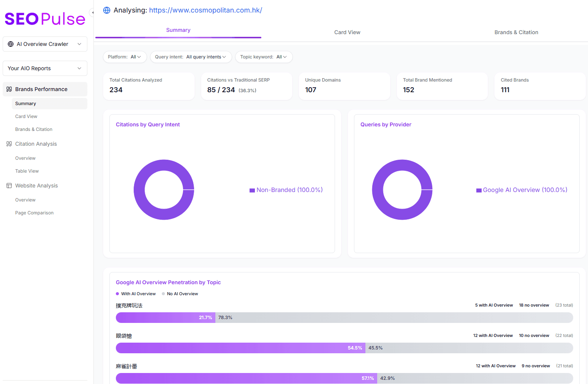Switch to the Summary tab
Screen dimensions: 588x384
click(x=178, y=30)
